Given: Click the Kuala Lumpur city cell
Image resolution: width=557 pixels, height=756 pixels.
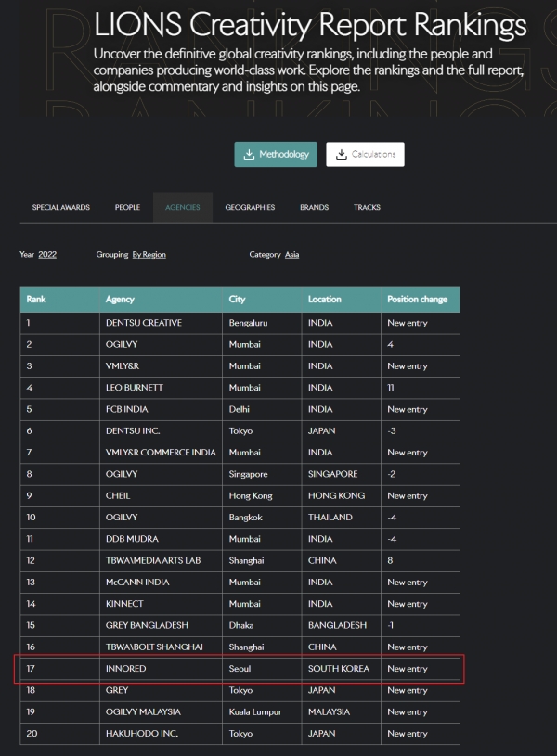Looking at the screenshot, I should tap(262, 711).
